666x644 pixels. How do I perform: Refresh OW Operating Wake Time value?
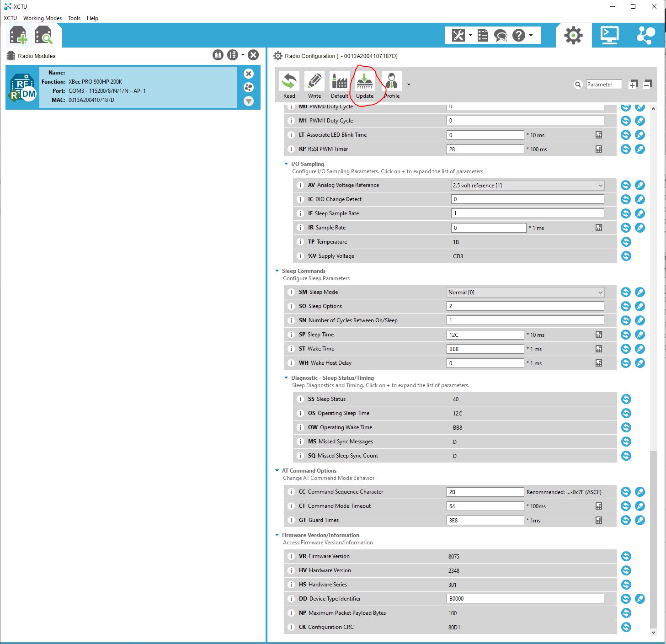(626, 427)
